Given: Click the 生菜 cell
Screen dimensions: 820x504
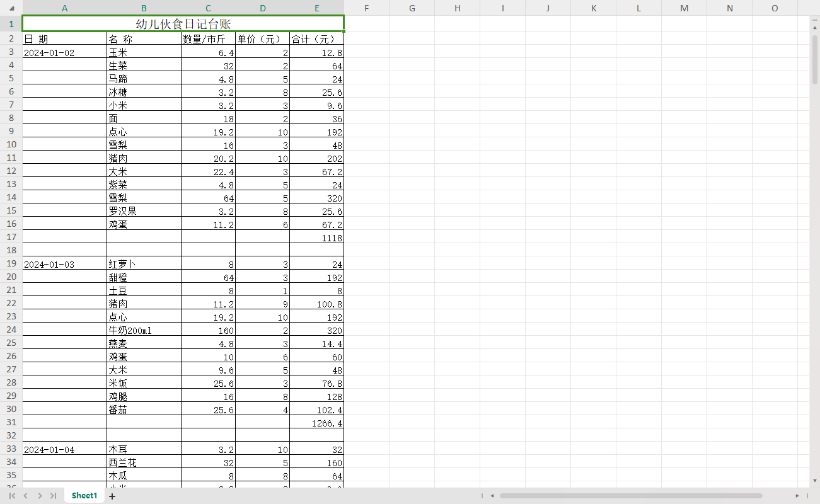Looking at the screenshot, I should click(x=144, y=66).
